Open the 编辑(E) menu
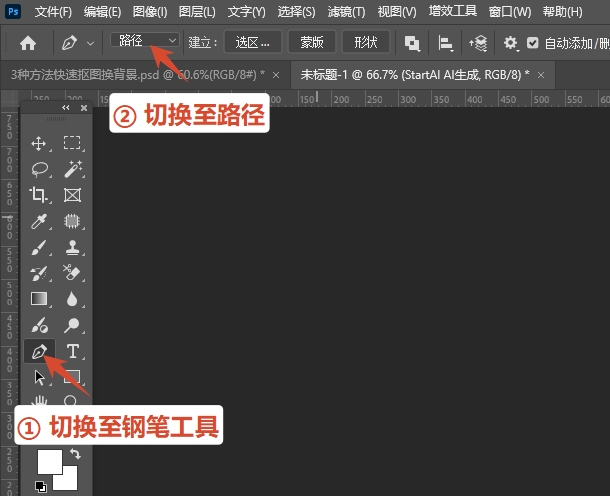Screen dimensions: 610x496 click(102, 12)
